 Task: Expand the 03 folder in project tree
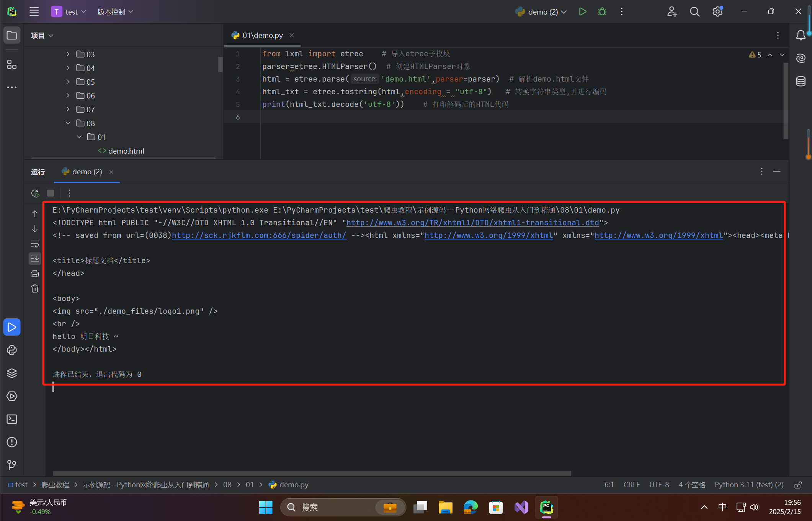pyautogui.click(x=68, y=54)
